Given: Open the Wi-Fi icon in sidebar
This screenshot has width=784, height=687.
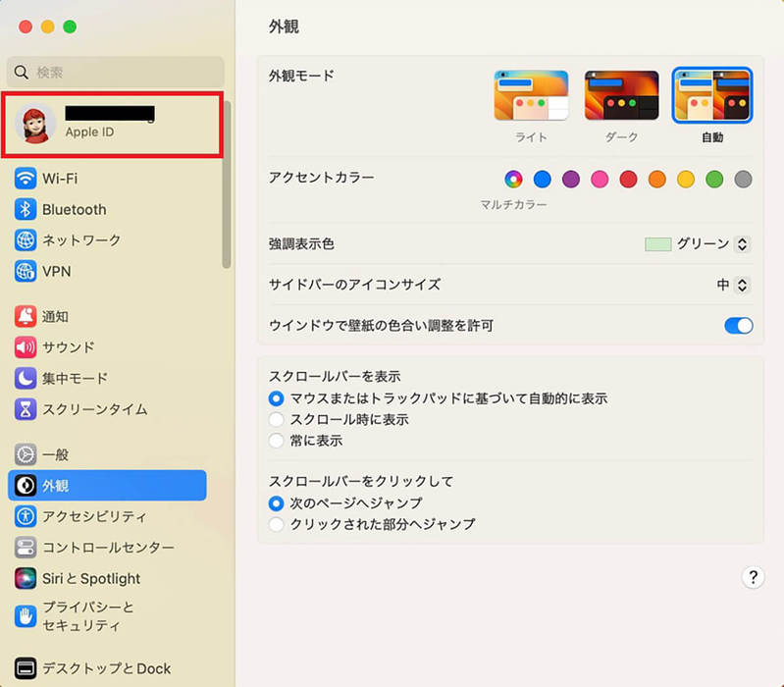Looking at the screenshot, I should click(x=26, y=179).
